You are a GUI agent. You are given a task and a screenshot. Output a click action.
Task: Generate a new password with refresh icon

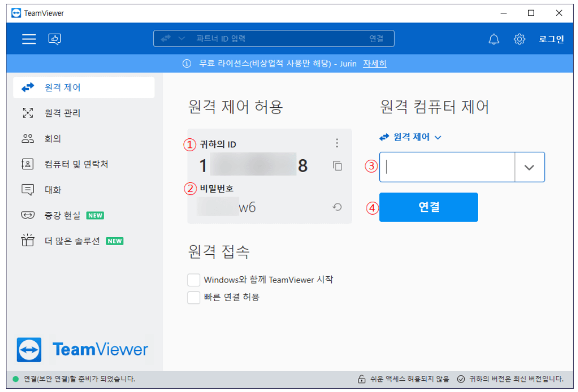(x=337, y=207)
